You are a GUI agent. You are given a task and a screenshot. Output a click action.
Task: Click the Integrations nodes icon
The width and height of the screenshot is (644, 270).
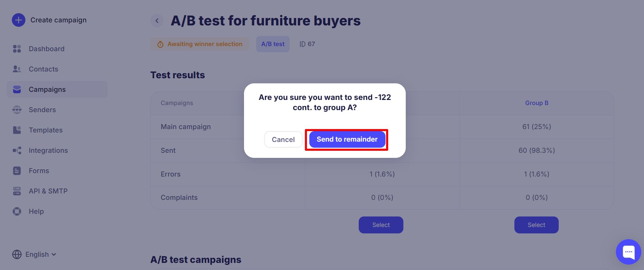pos(17,150)
